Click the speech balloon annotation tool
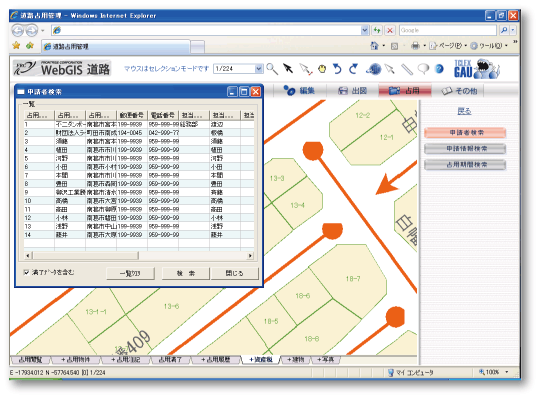This screenshot has height=399, width=540. pos(423,69)
